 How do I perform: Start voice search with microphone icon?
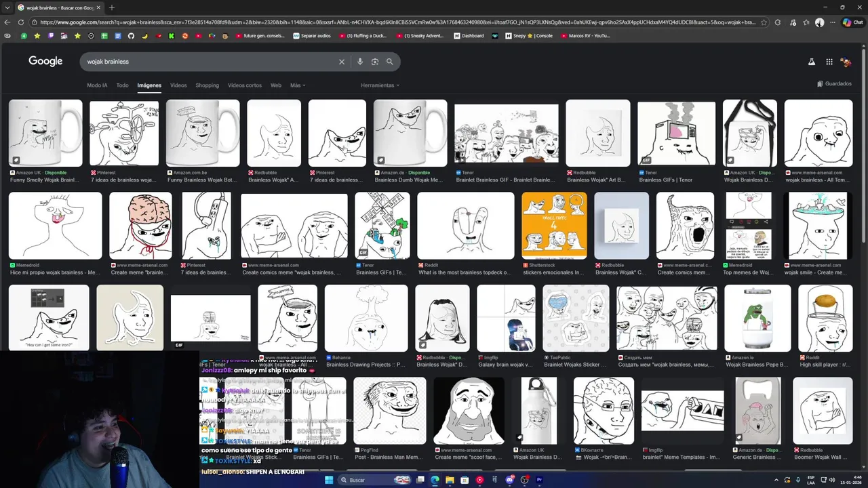click(x=360, y=62)
